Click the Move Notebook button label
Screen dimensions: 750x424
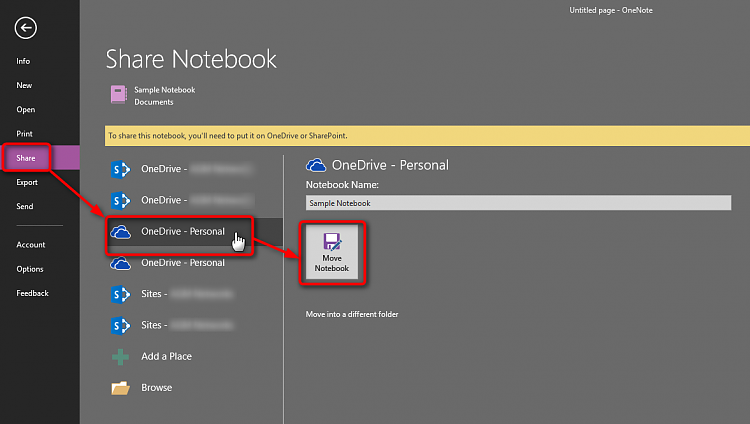pyautogui.click(x=332, y=263)
